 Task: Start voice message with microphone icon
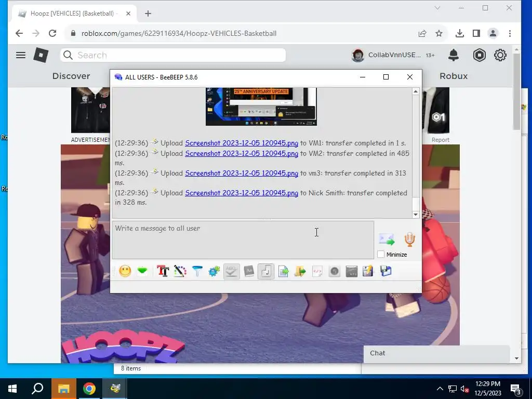point(410,240)
